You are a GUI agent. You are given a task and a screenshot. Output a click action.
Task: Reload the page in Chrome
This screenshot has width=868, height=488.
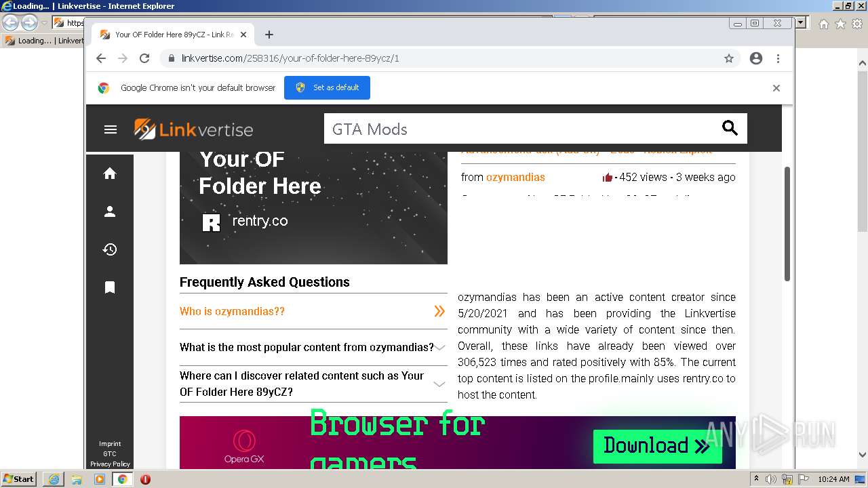(144, 58)
